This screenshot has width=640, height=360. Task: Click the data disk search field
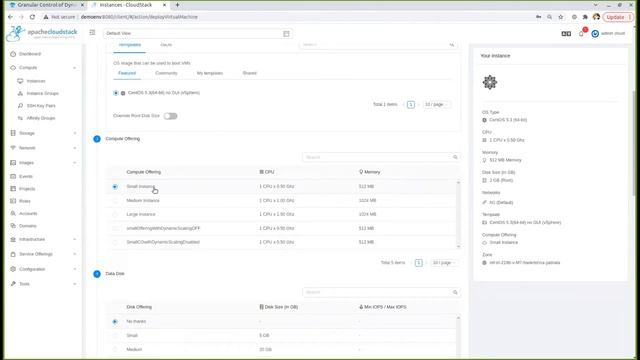coord(376,292)
